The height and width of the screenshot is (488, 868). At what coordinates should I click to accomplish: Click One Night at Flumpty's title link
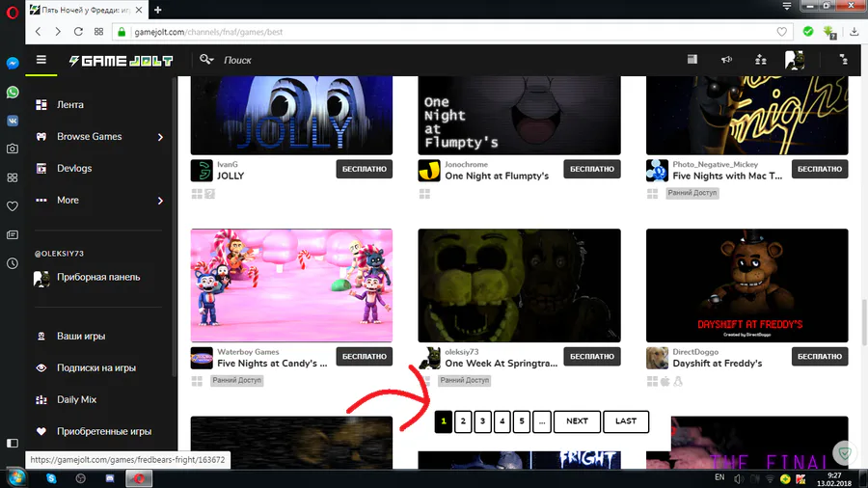click(497, 176)
